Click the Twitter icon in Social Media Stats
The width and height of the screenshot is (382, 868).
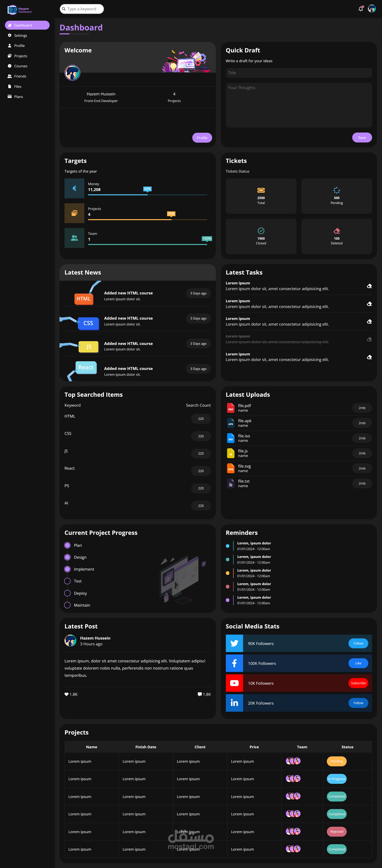pos(234,643)
